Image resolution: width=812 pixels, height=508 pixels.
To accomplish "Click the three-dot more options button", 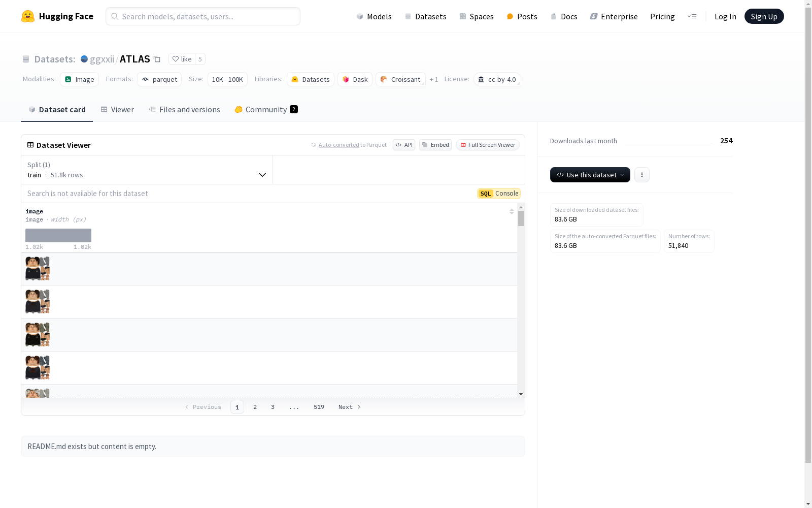I will coord(641,175).
